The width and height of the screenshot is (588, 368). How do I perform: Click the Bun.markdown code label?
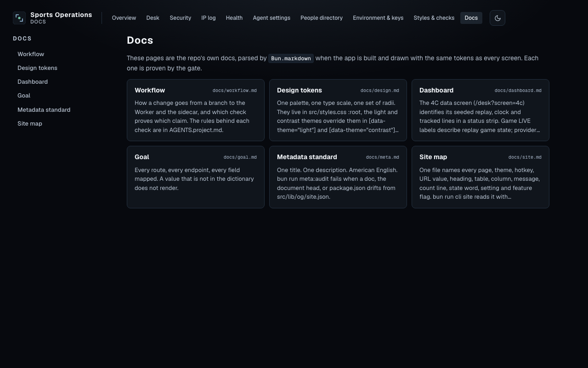click(291, 58)
